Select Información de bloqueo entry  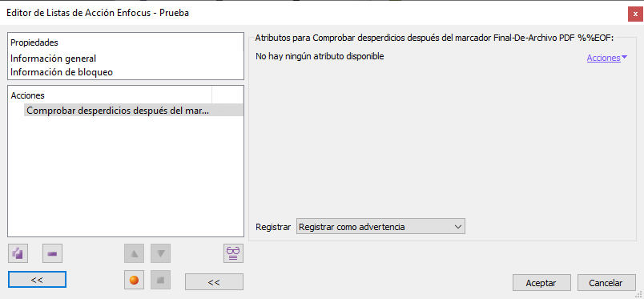pos(62,72)
